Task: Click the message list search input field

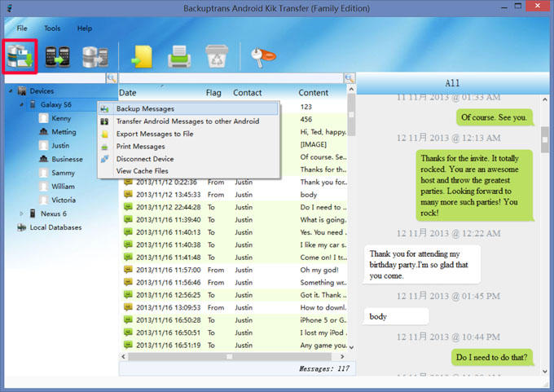Action: pyautogui.click(x=231, y=78)
